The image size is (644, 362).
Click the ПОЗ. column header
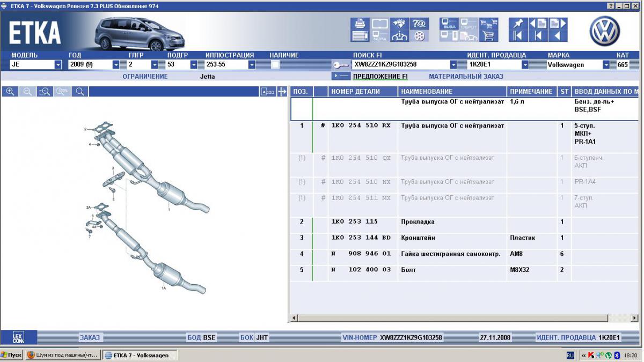click(x=302, y=92)
